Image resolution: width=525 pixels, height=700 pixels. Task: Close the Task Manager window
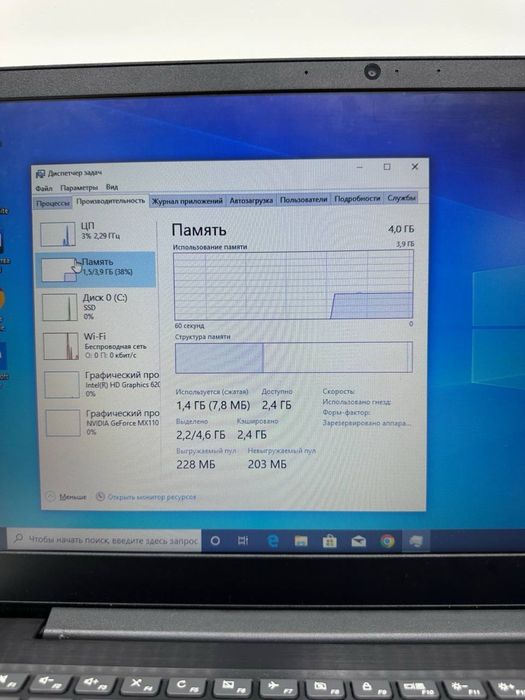(x=415, y=167)
